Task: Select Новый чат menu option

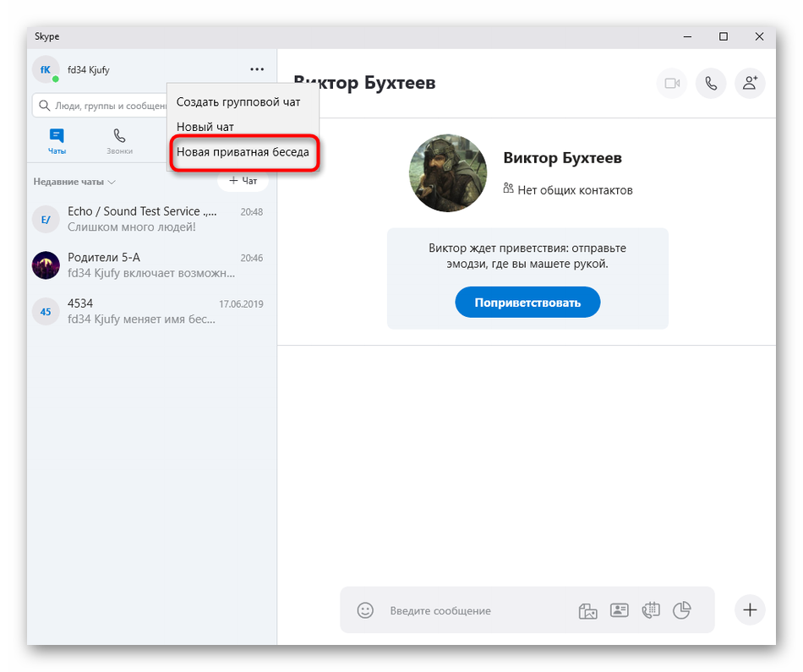Action: click(x=205, y=127)
